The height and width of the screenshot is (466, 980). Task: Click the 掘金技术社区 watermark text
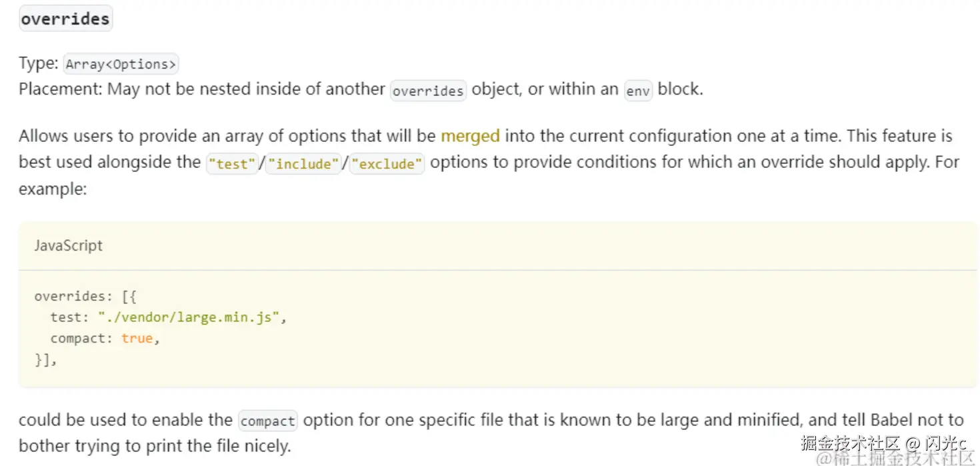tap(851, 443)
